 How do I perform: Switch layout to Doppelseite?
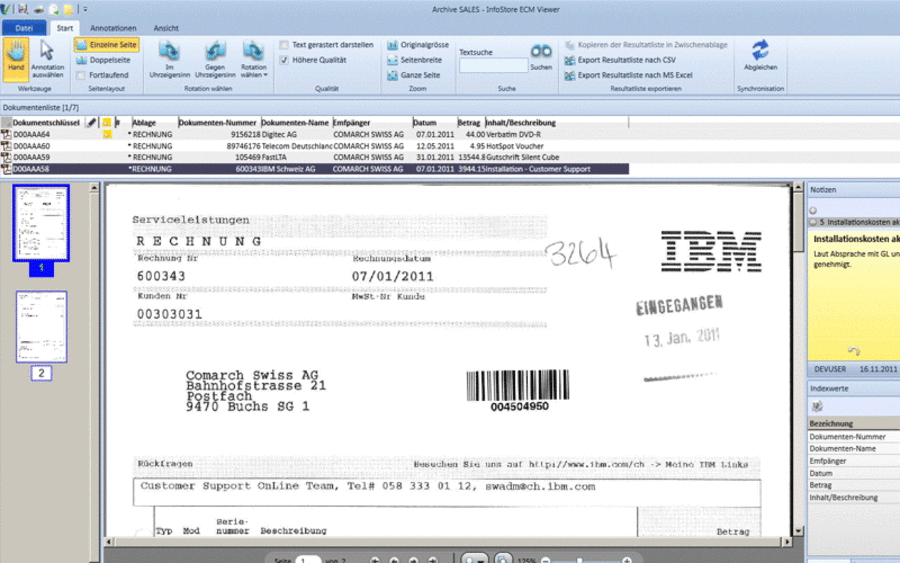[x=103, y=60]
